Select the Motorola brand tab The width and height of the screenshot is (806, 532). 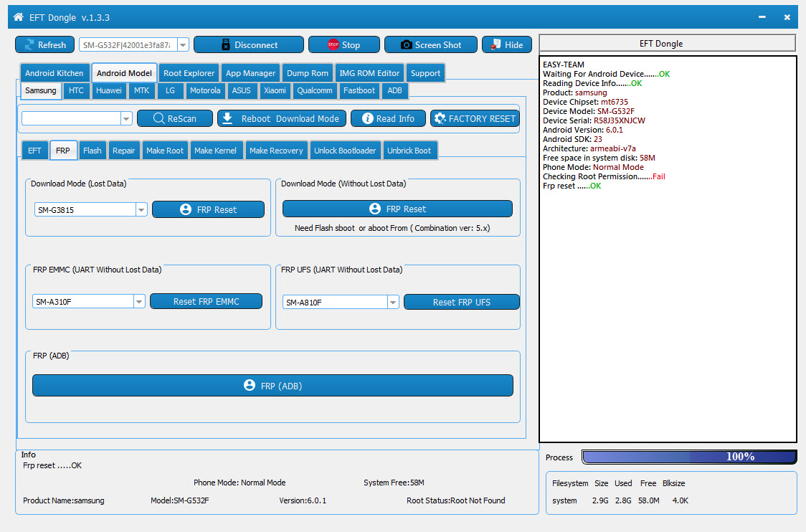[x=205, y=90]
